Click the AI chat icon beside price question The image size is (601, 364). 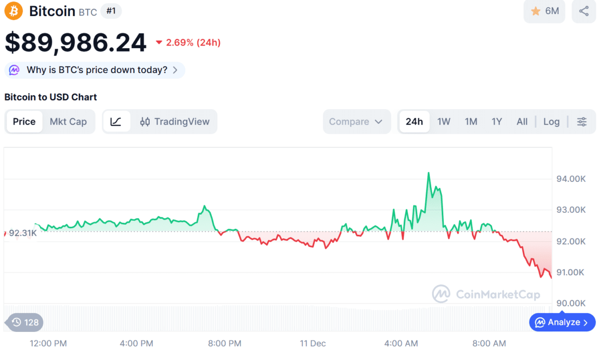coord(15,70)
